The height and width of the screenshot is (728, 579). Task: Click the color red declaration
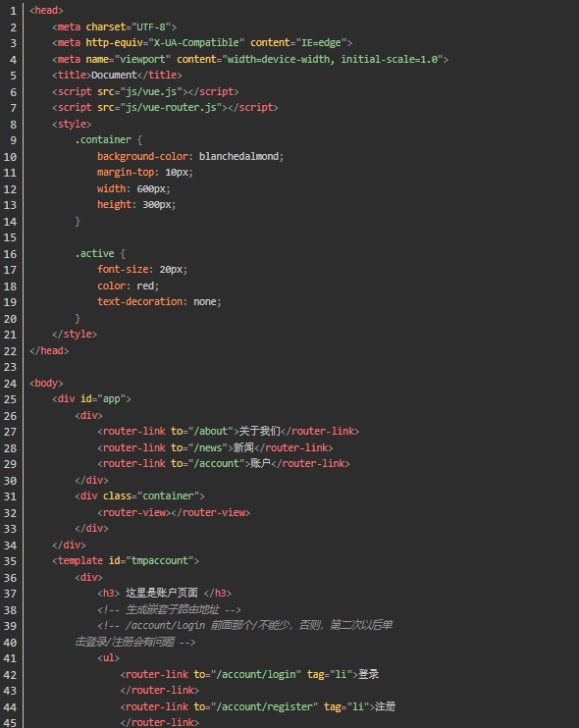click(129, 286)
